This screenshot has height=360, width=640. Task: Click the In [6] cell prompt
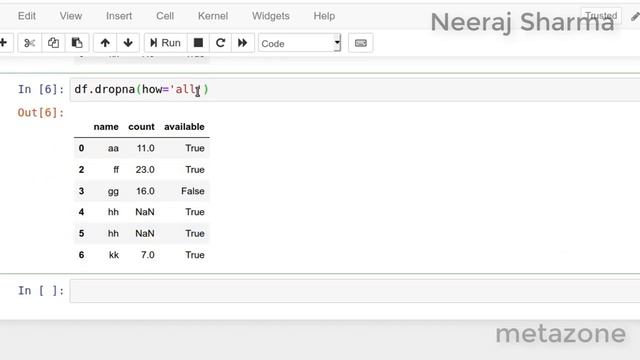point(41,89)
